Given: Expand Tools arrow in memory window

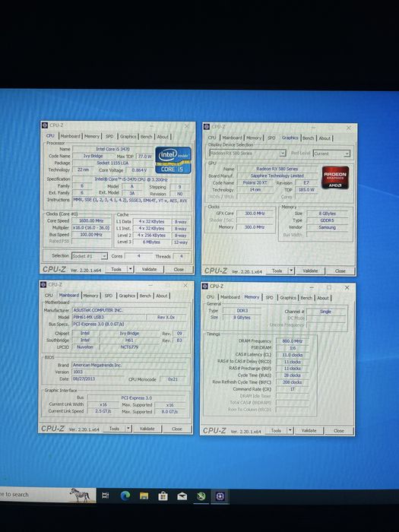Looking at the screenshot, I should click(290, 431).
